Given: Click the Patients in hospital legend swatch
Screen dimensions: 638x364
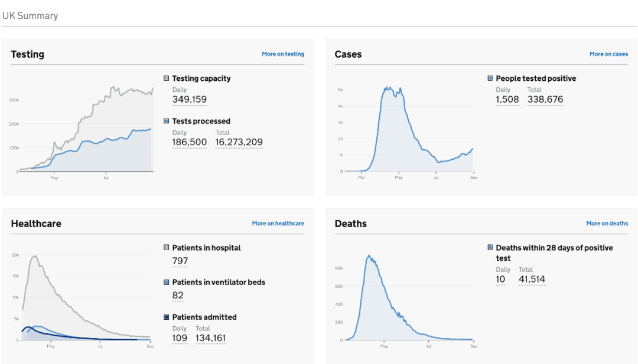Looking at the screenshot, I should (167, 247).
